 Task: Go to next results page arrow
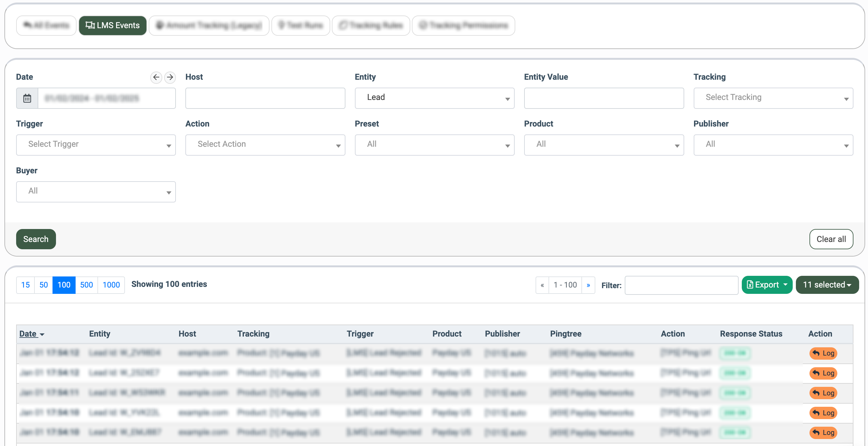pyautogui.click(x=588, y=285)
